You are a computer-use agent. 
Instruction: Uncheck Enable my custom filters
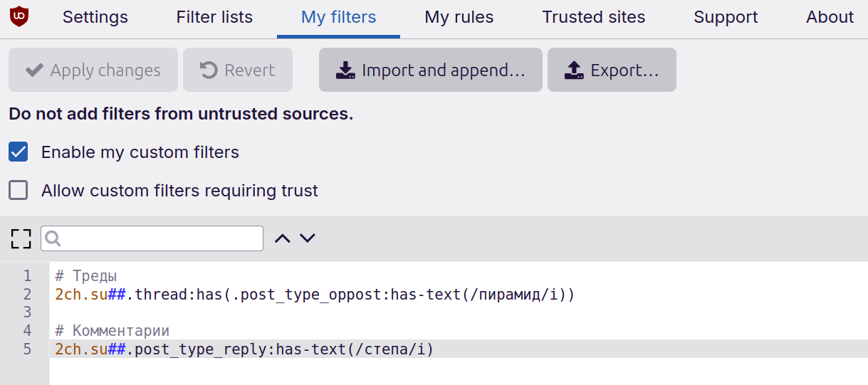18,152
